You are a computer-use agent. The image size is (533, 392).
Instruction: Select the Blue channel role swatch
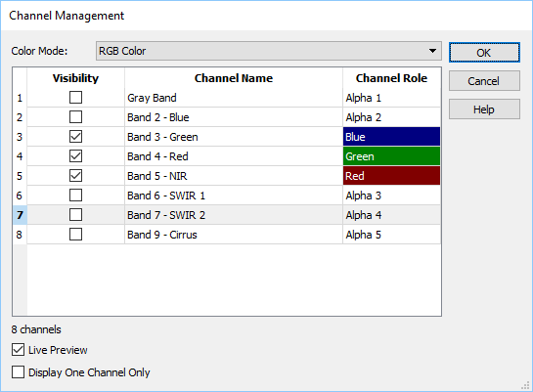coord(391,137)
